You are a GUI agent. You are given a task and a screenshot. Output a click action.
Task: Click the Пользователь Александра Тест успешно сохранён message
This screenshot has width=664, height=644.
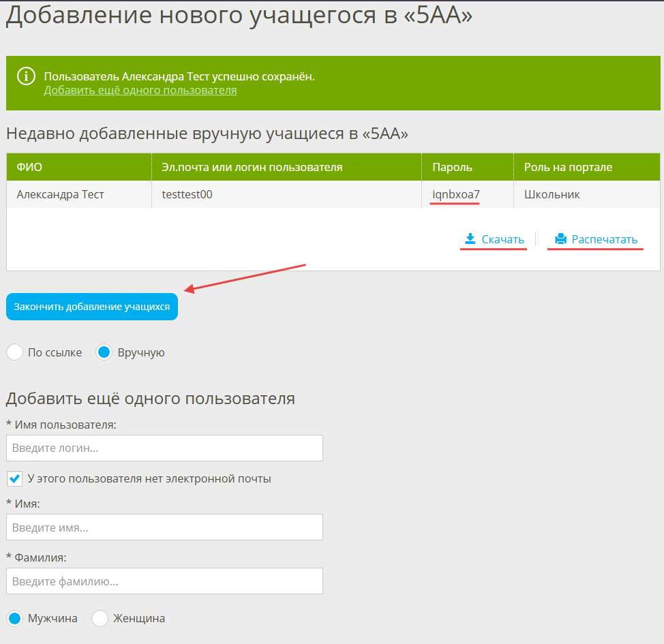pos(179,76)
